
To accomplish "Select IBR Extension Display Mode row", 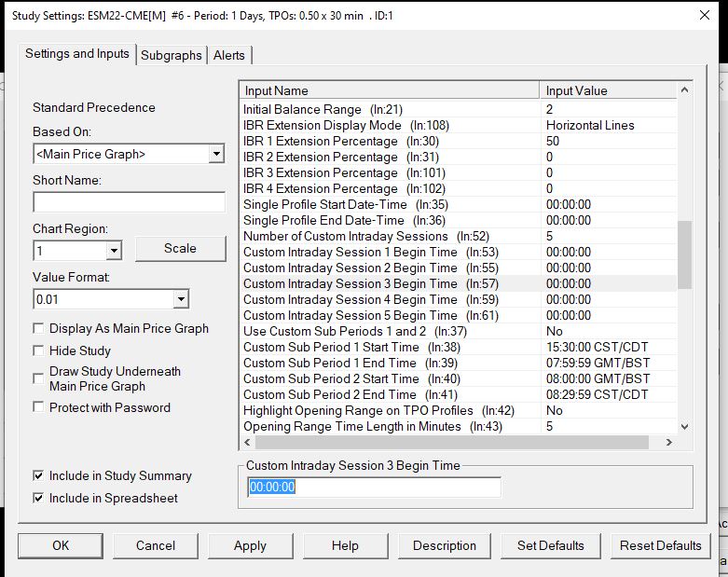I will pos(459,125).
